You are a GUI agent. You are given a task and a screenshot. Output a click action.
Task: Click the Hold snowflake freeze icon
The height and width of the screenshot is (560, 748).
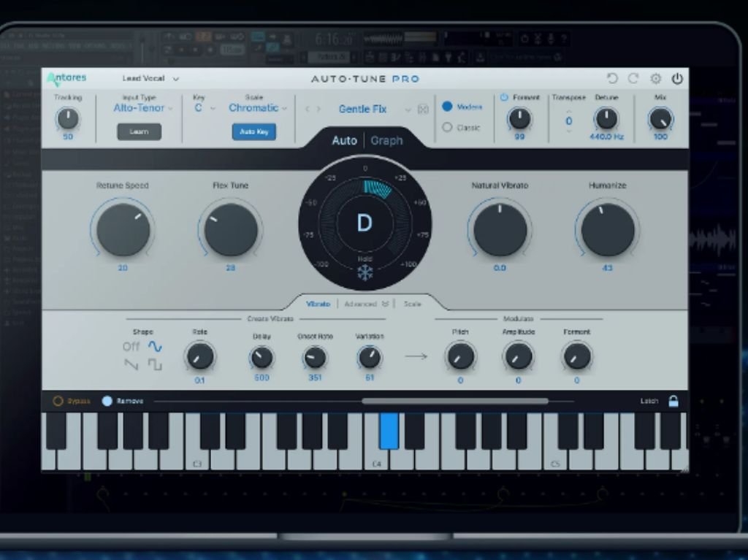point(365,273)
